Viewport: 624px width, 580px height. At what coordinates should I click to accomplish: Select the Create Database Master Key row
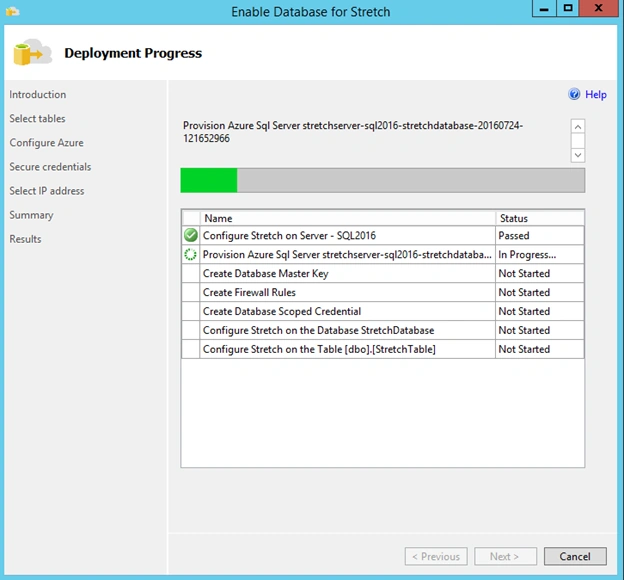(383, 273)
